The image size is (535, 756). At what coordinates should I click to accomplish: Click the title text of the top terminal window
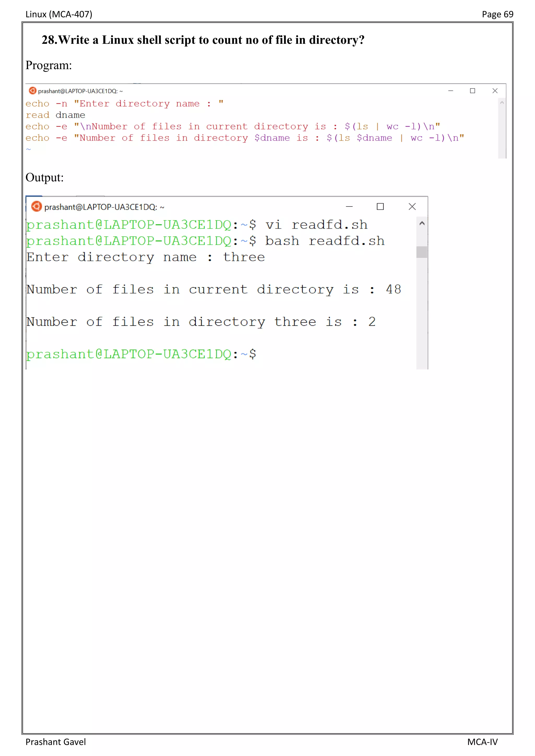pyautogui.click(x=80, y=91)
